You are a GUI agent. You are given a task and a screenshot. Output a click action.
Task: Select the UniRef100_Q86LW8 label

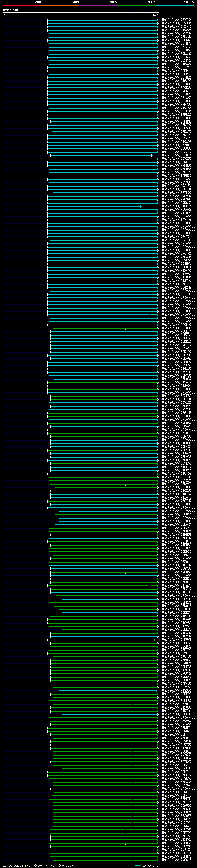click(176, 768)
